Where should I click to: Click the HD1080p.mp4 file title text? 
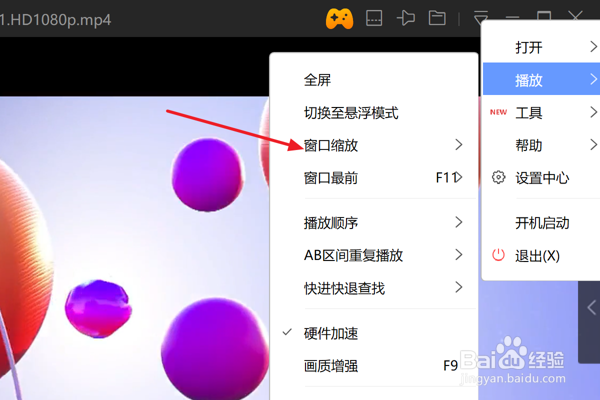[x=56, y=20]
